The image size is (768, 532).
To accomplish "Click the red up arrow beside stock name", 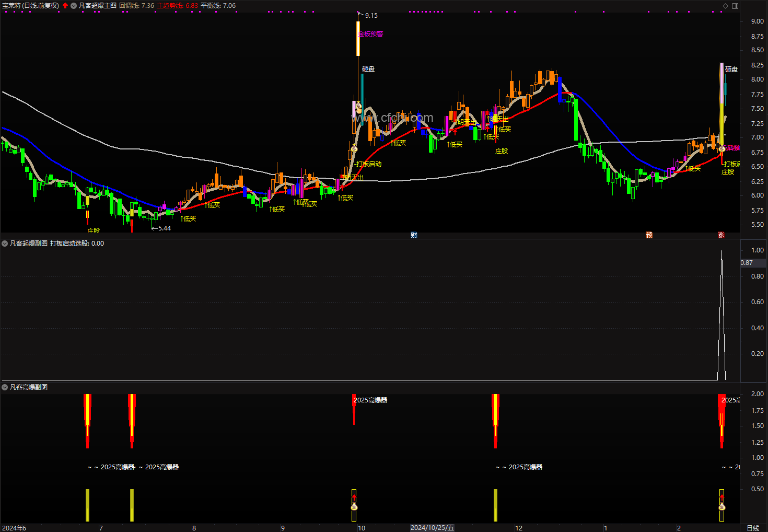I will [65, 6].
